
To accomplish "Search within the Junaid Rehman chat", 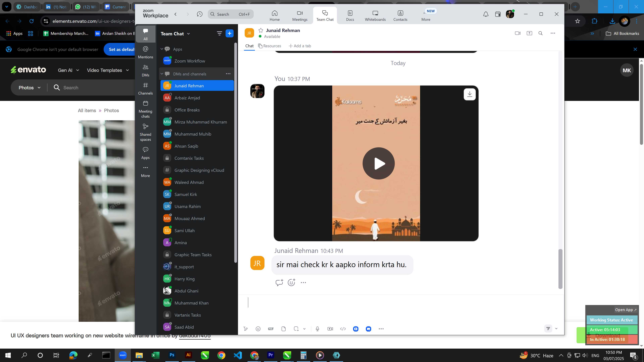I will (541, 33).
